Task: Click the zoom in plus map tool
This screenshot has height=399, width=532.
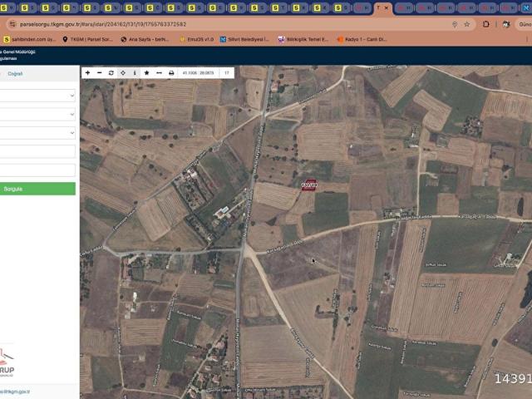Action: [x=88, y=73]
